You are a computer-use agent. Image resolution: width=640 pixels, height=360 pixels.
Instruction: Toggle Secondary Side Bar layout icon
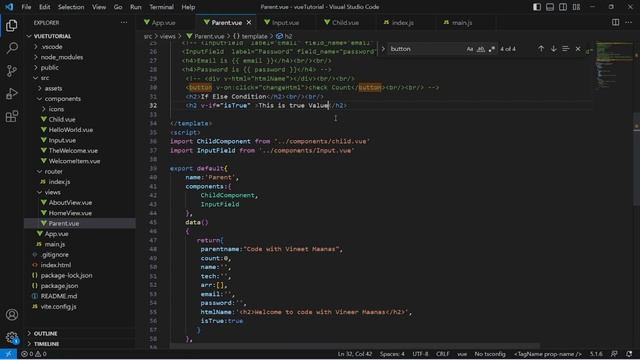pyautogui.click(x=563, y=7)
